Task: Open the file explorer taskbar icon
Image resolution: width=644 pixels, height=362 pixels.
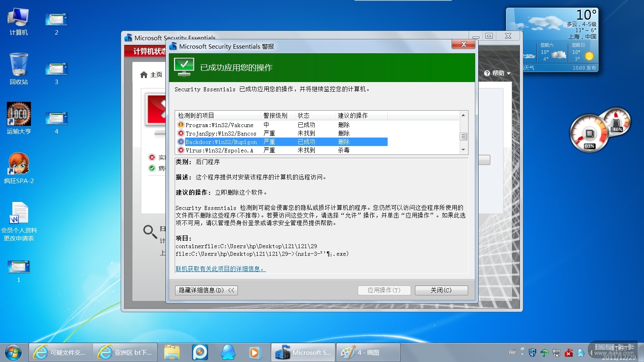Action: tap(172, 352)
